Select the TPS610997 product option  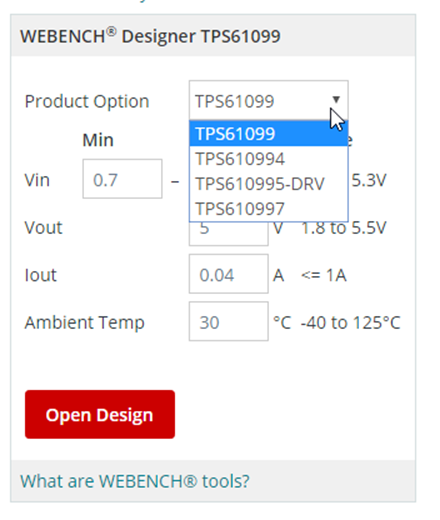(269, 209)
